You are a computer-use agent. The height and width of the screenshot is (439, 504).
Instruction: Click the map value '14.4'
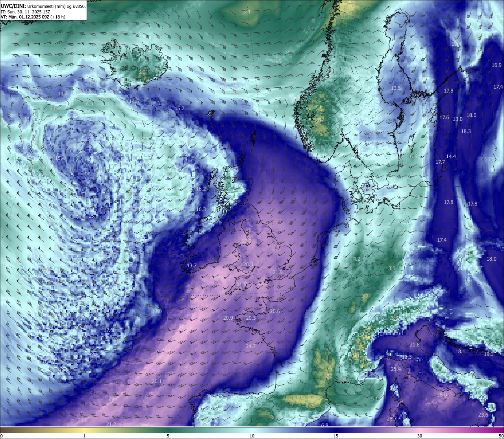(451, 157)
